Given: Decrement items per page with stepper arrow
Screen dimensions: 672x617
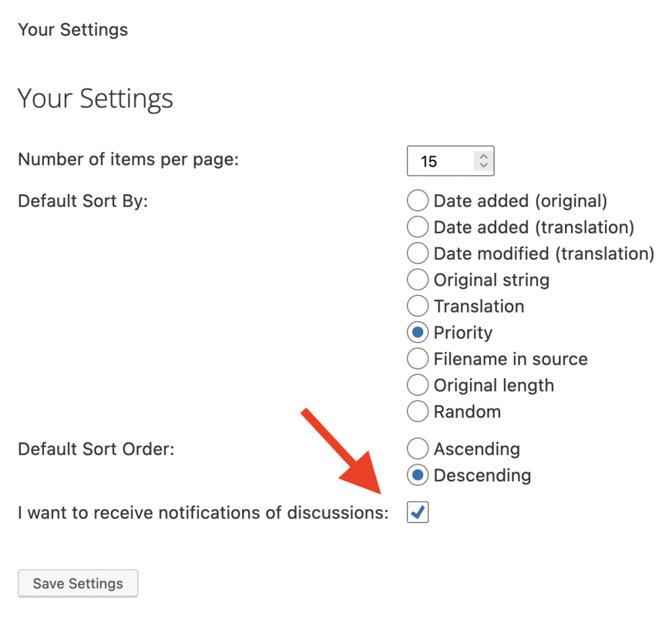Looking at the screenshot, I should coord(482,166).
